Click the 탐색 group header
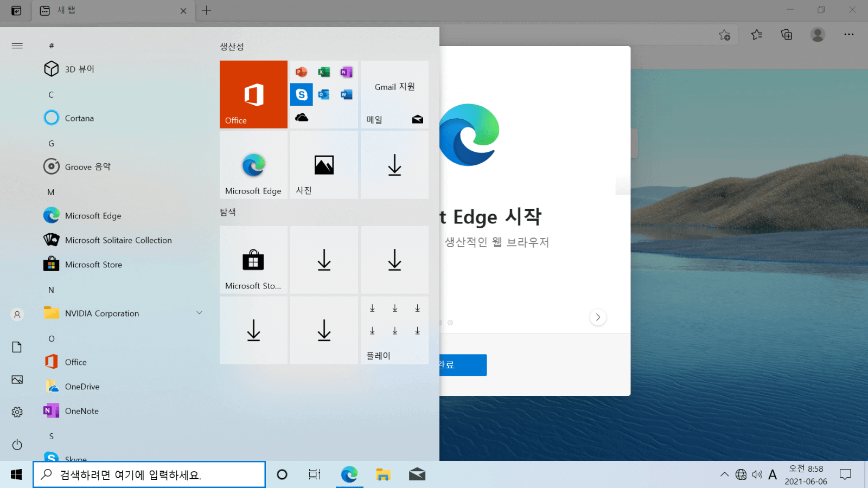The height and width of the screenshot is (488, 868). coord(228,212)
